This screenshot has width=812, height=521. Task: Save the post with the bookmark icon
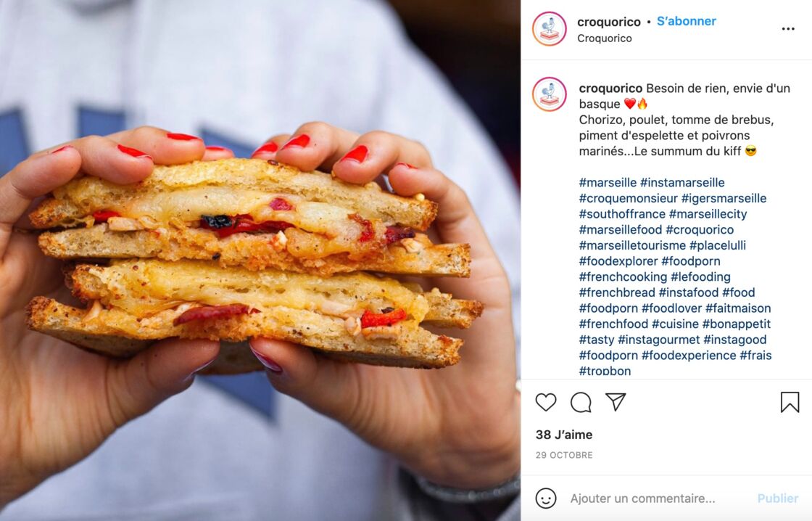pos(790,402)
